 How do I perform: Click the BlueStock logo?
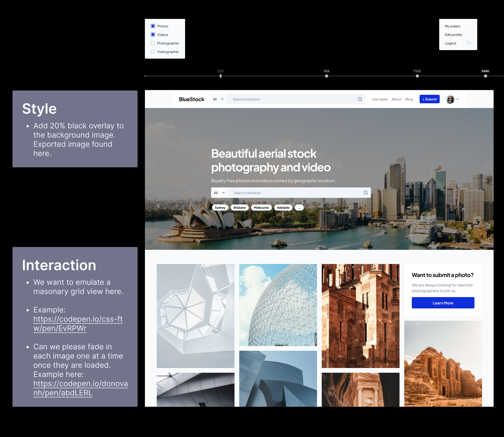(191, 99)
